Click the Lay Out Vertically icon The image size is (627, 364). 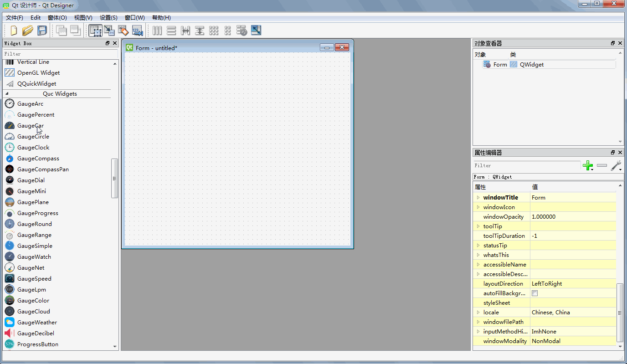point(171,31)
